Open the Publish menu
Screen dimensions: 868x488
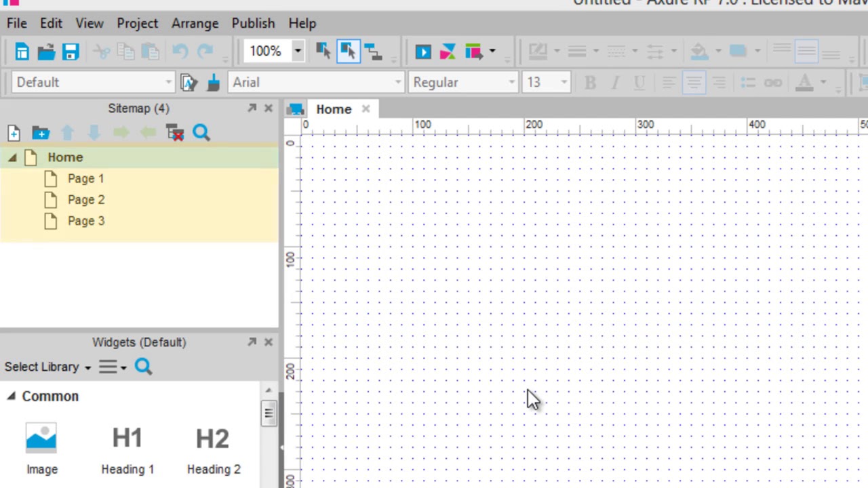253,23
